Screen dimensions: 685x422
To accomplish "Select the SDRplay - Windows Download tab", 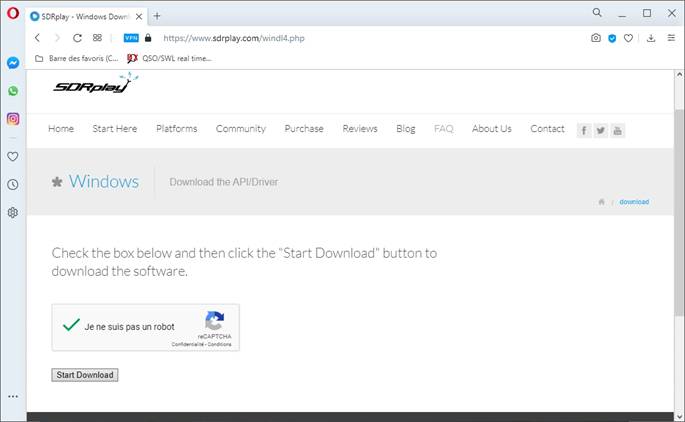I will pyautogui.click(x=86, y=17).
